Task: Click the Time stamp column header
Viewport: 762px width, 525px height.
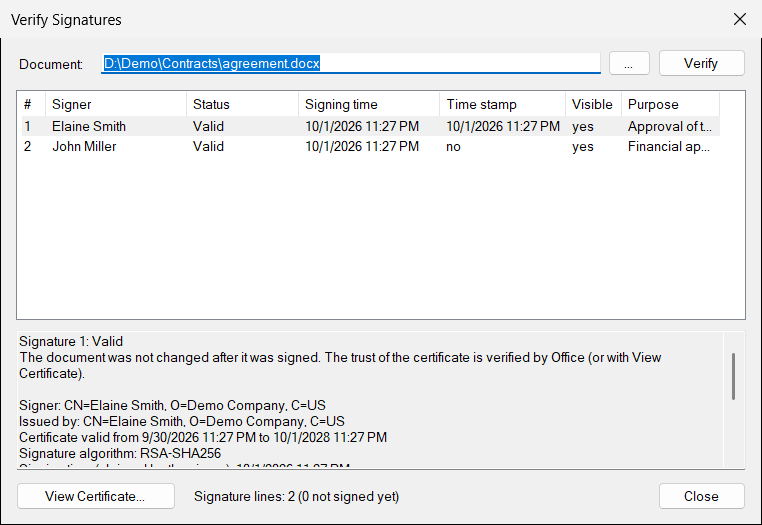Action: click(502, 104)
